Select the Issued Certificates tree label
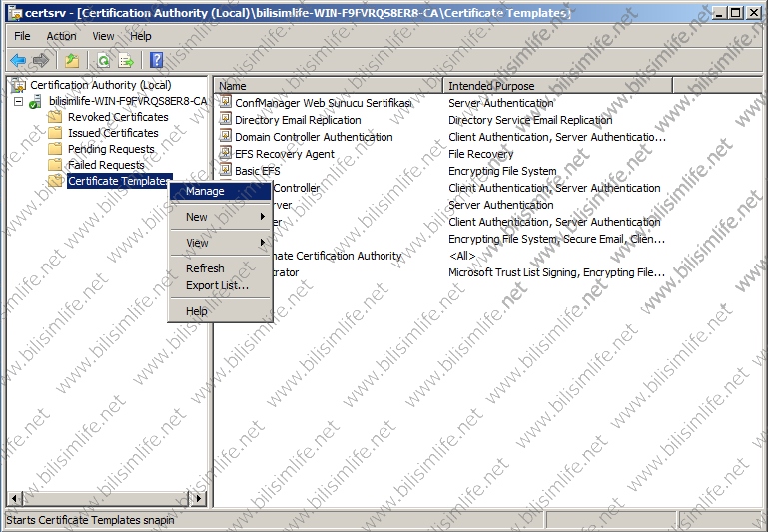 pos(113,133)
